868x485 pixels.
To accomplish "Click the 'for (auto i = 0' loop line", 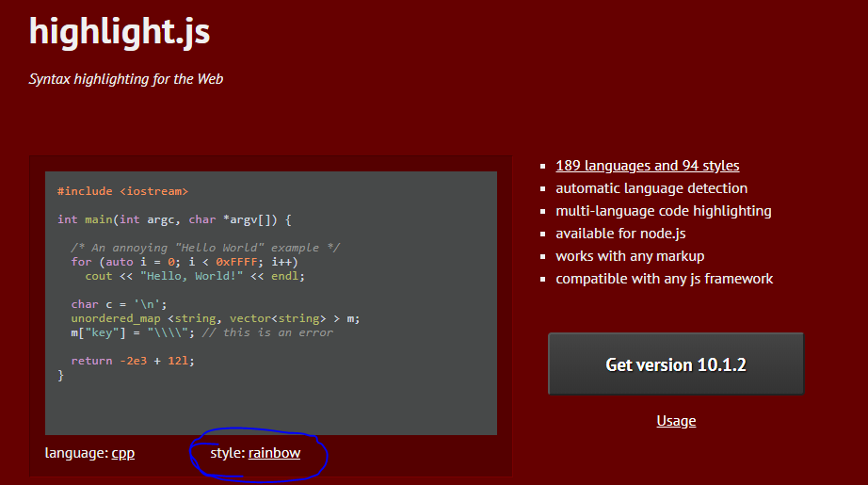I will click(x=185, y=262).
